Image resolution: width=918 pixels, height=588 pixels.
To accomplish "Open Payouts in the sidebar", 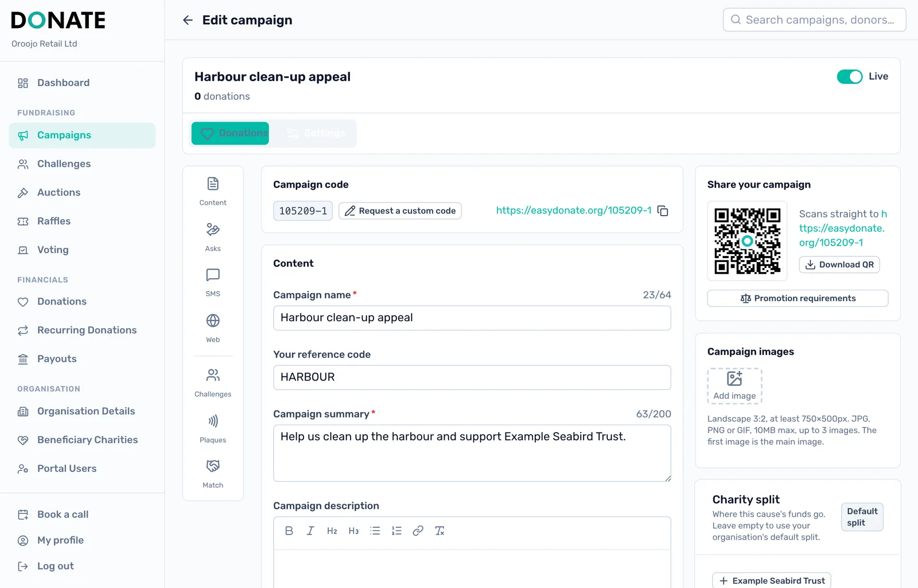I will pyautogui.click(x=82, y=359).
